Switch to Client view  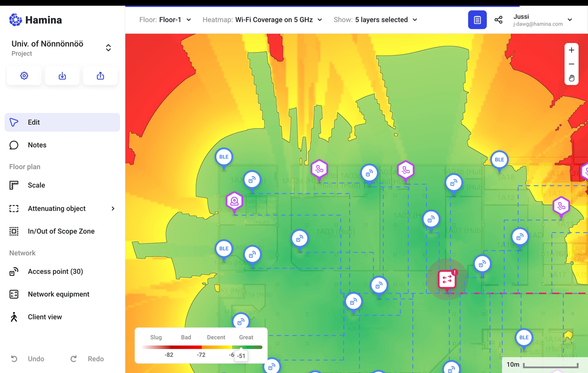(45, 317)
